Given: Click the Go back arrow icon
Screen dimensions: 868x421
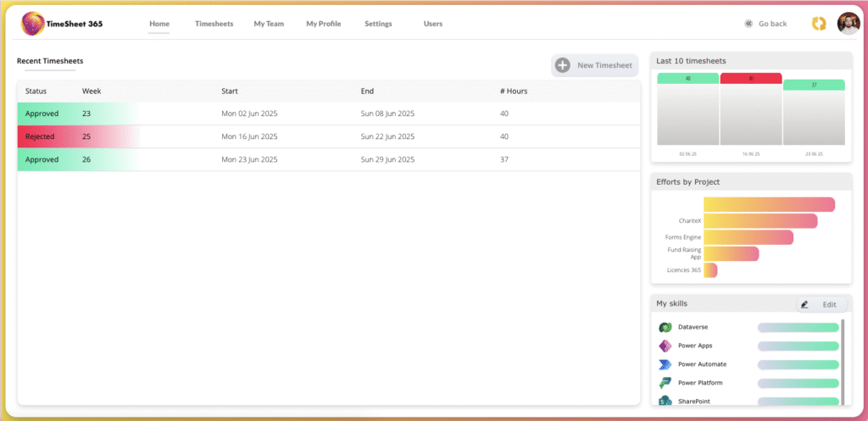Looking at the screenshot, I should click(x=748, y=24).
